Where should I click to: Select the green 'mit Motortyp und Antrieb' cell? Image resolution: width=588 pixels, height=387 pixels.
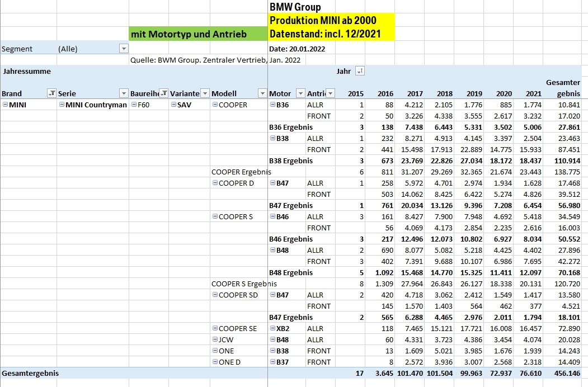point(198,34)
